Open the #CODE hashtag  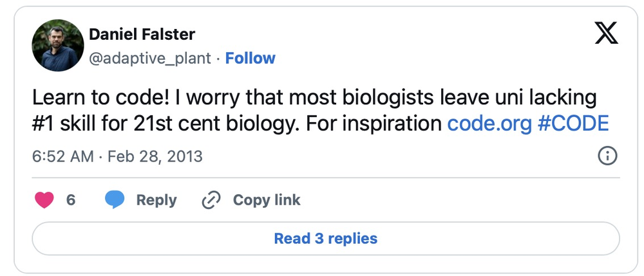[574, 123]
